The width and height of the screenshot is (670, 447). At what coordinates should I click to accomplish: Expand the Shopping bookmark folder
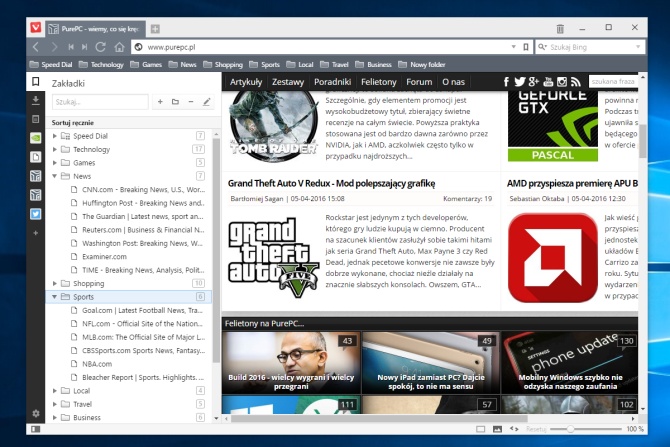(55, 283)
